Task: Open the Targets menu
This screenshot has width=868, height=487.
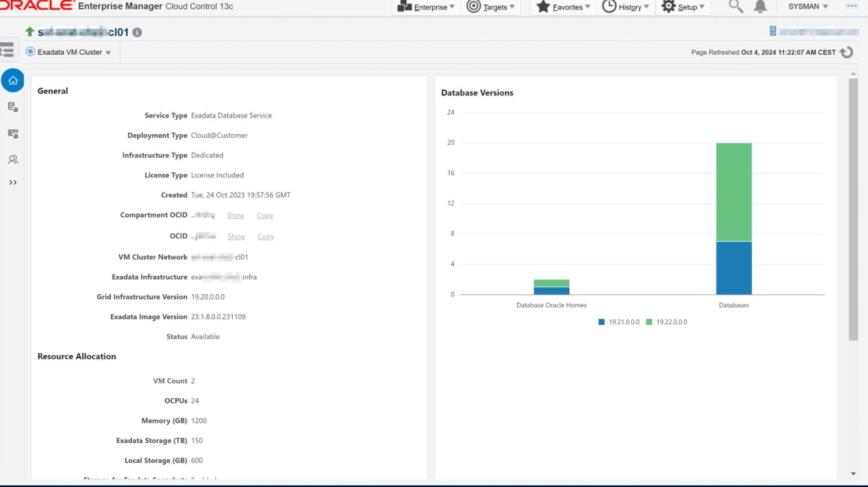Action: coord(491,7)
